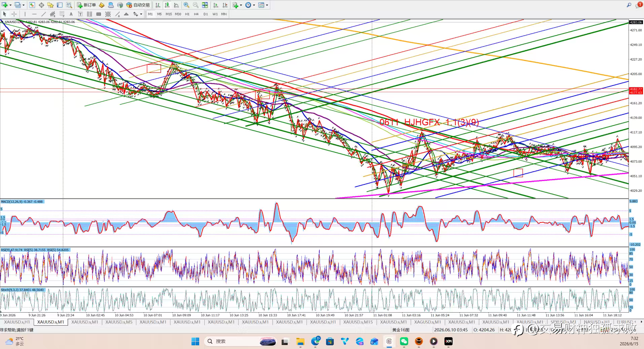This screenshot has width=644, height=349.
Task: Expand the new chart dropdown arrow
Action: pos(10,5)
